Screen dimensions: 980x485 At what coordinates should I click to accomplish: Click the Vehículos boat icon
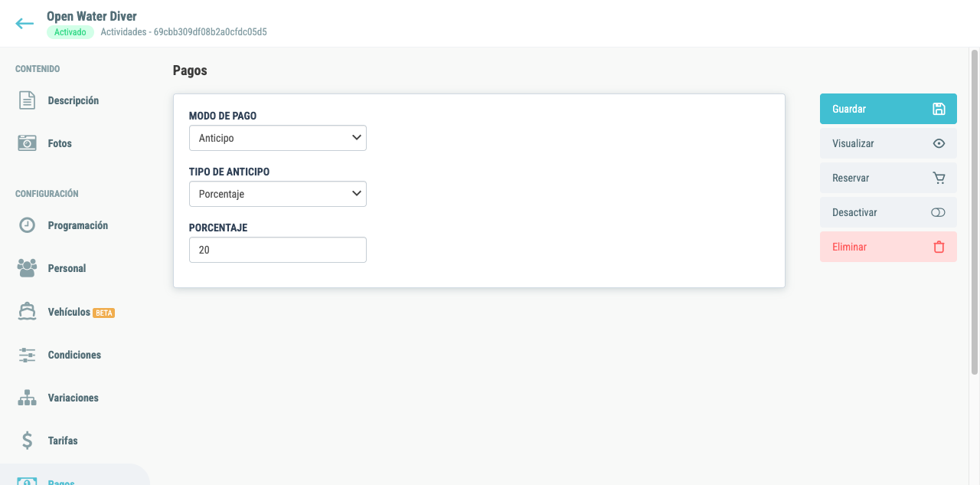pos(28,312)
